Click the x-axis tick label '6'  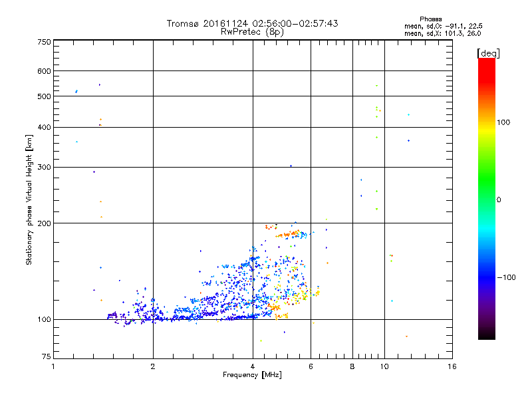311,366
